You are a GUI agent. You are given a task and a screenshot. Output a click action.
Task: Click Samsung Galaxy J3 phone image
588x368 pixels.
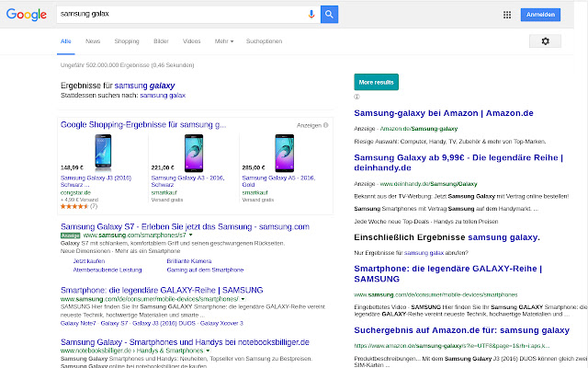103,154
